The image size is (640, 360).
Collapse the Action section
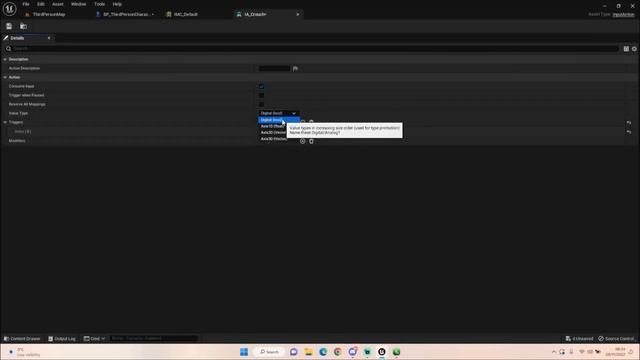click(5, 77)
